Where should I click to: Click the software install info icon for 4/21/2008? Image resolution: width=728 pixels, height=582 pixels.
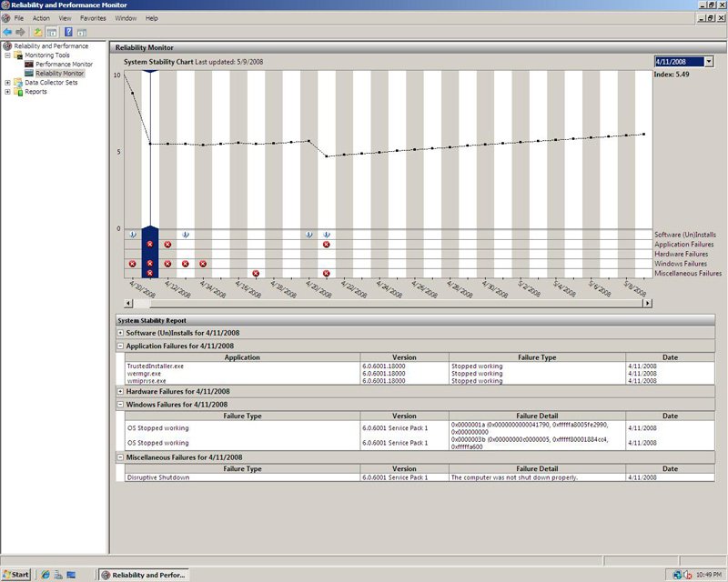pyautogui.click(x=327, y=235)
